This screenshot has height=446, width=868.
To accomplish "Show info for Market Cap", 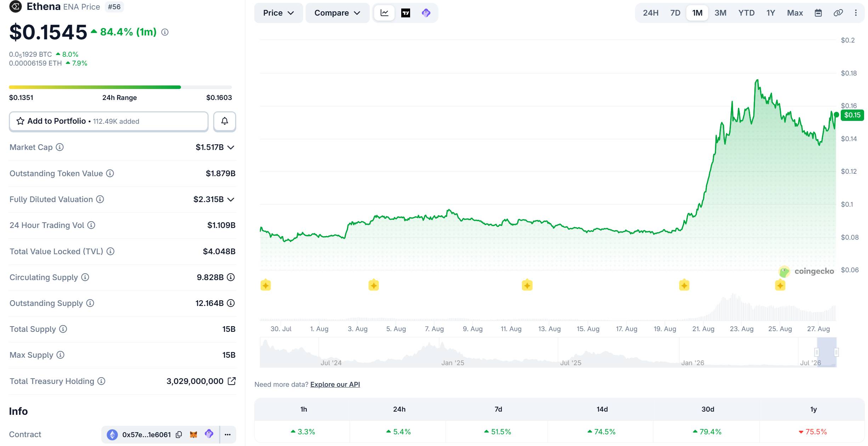I will [60, 147].
